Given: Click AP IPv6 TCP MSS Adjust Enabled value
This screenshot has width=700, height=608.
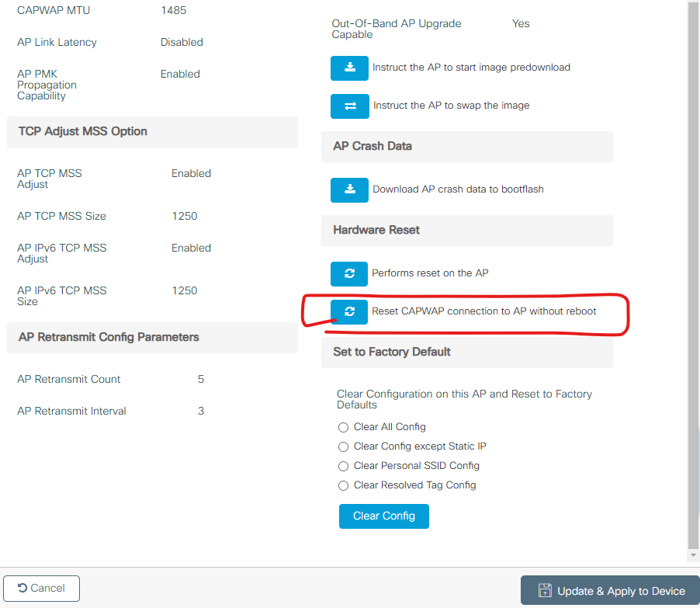Looking at the screenshot, I should (x=191, y=248).
